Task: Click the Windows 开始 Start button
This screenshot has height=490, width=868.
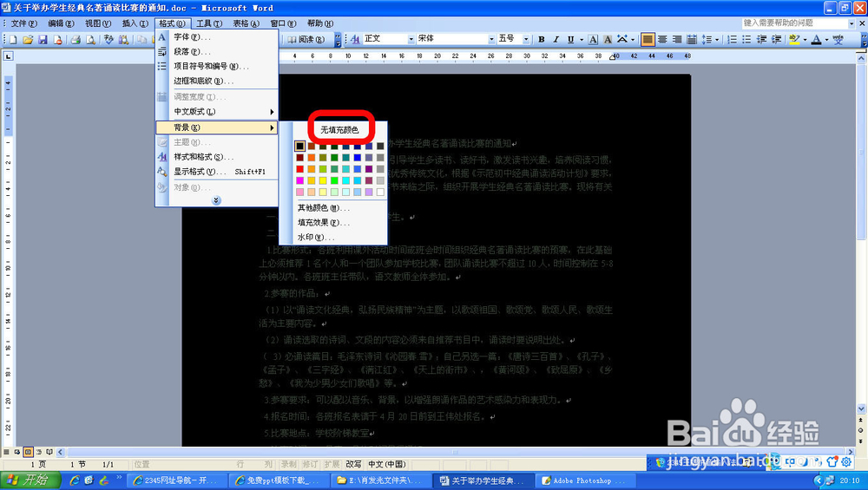Action: (30, 480)
